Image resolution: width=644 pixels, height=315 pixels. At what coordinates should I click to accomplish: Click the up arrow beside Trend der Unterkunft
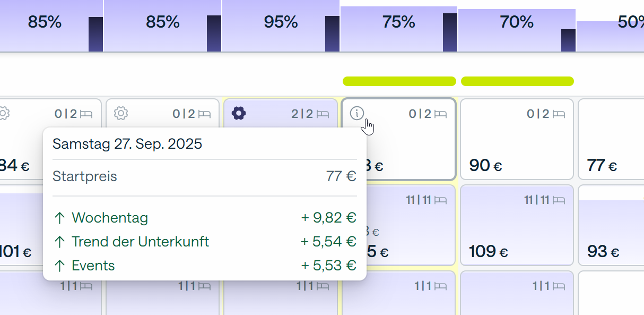59,242
